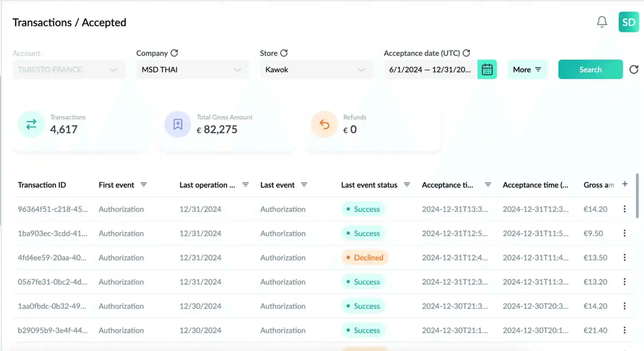The height and width of the screenshot is (351, 644).
Task: Reset the Acceptance date filter
Action: [466, 53]
